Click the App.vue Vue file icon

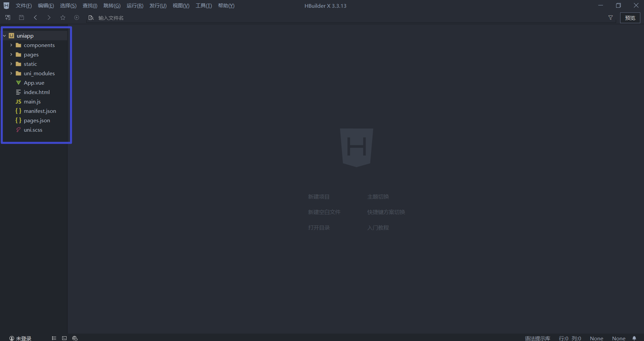coord(18,83)
